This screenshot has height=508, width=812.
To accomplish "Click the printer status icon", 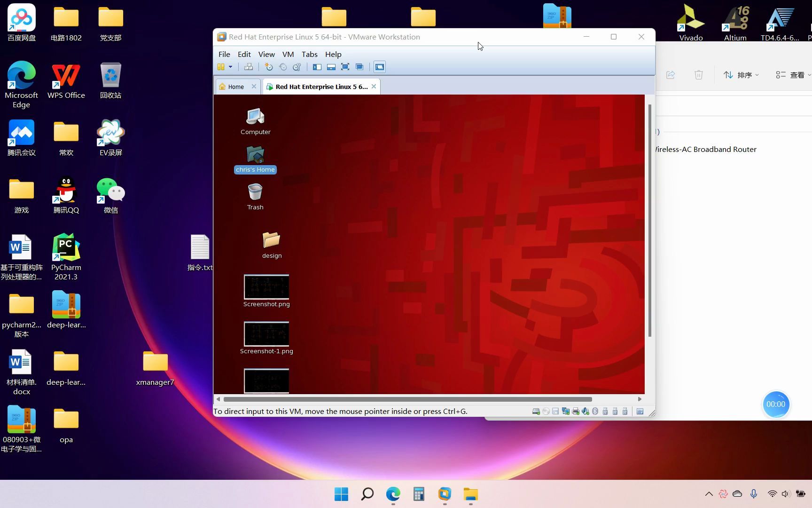I will pyautogui.click(x=576, y=412).
